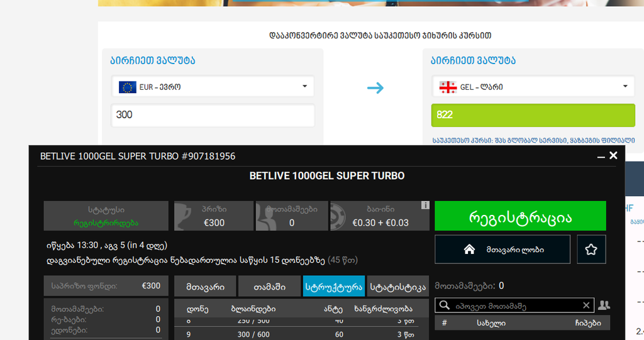The image size is (644, 340).
Task: Click the green რეგისტრაცია register button
Action: click(520, 216)
